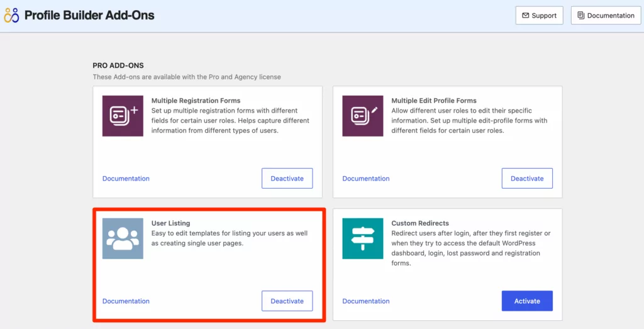
Task: Open the Support button in the header
Action: coord(539,16)
